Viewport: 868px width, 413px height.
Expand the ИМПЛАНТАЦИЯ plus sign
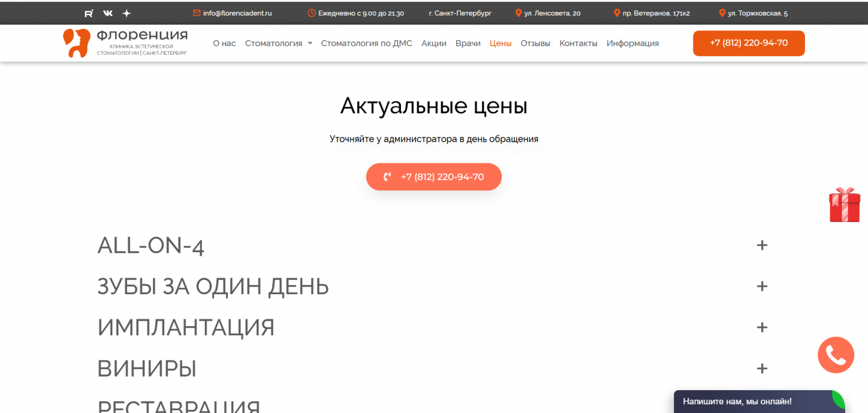tap(762, 327)
